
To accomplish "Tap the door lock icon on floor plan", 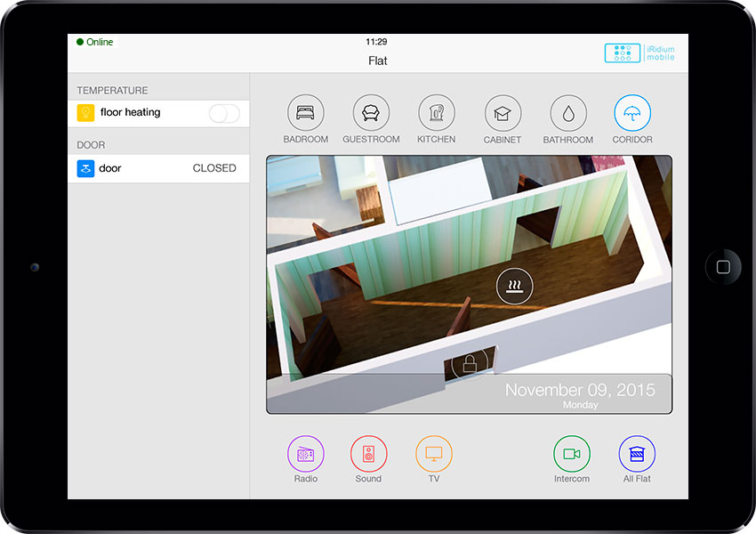I will (470, 363).
